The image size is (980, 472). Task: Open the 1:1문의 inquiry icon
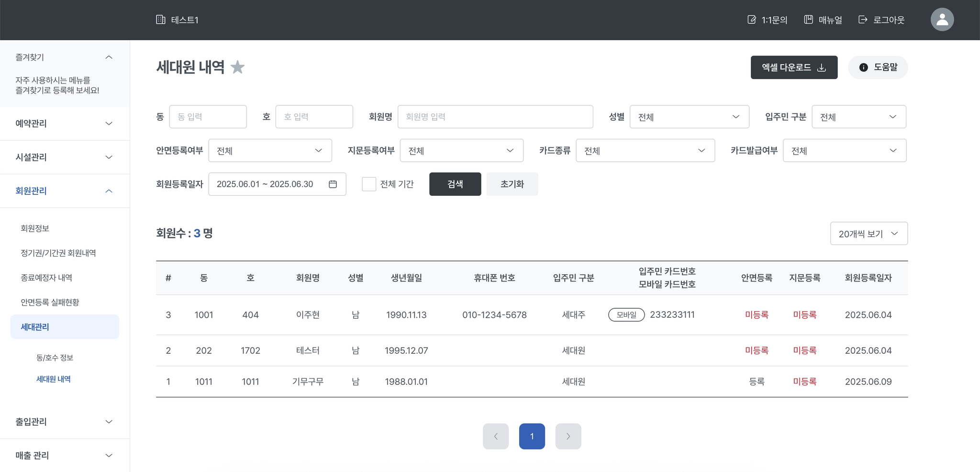[752, 20]
